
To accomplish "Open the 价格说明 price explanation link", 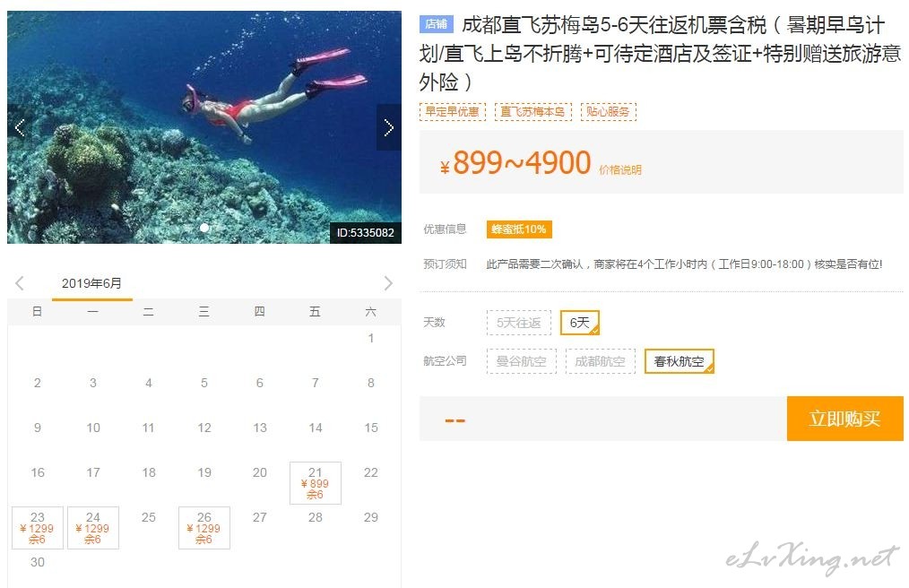I will pos(620,170).
